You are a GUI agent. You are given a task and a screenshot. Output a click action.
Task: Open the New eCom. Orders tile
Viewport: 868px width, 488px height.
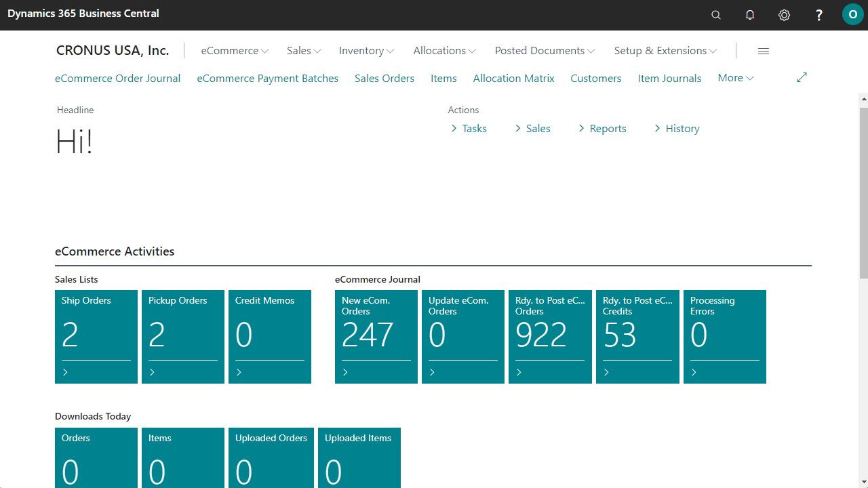point(376,336)
